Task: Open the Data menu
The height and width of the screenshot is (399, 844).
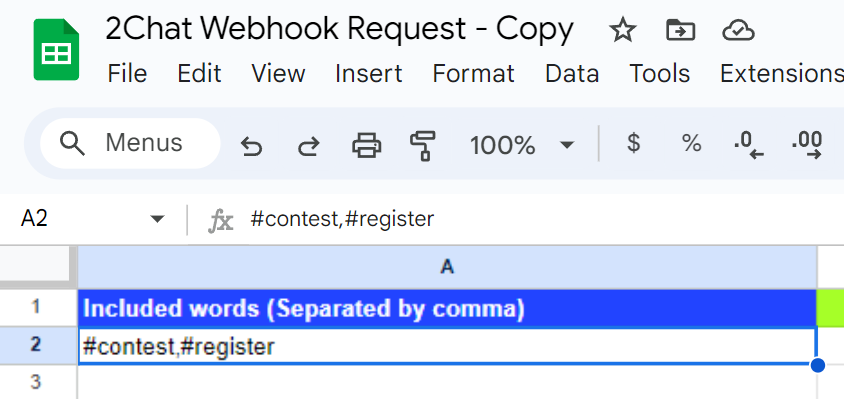Action: pos(572,73)
